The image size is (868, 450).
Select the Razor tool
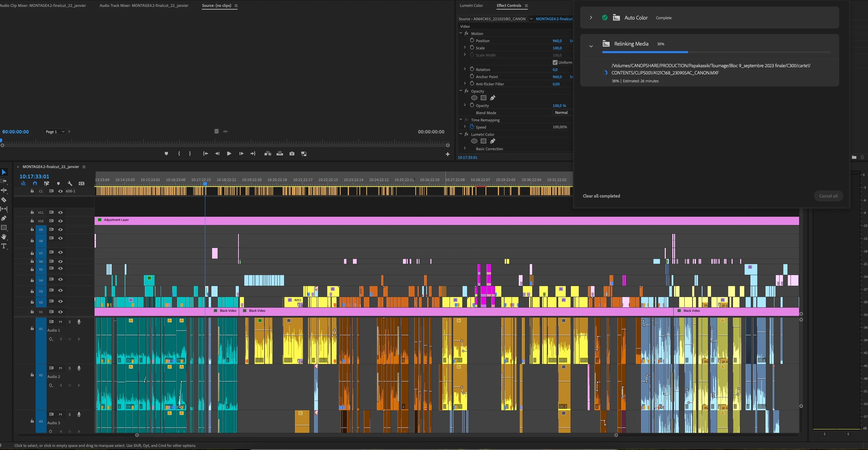[x=4, y=200]
